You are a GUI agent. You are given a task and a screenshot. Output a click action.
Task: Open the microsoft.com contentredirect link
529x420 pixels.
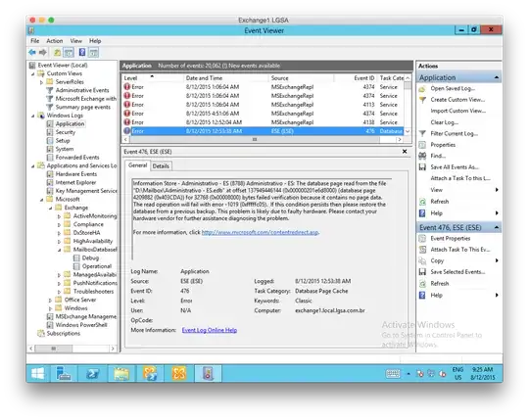[x=260, y=232]
